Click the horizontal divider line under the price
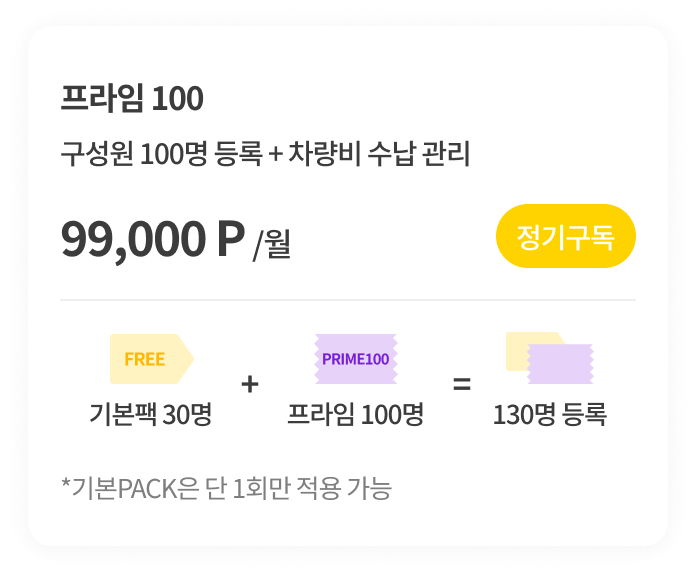 pyautogui.click(x=348, y=300)
